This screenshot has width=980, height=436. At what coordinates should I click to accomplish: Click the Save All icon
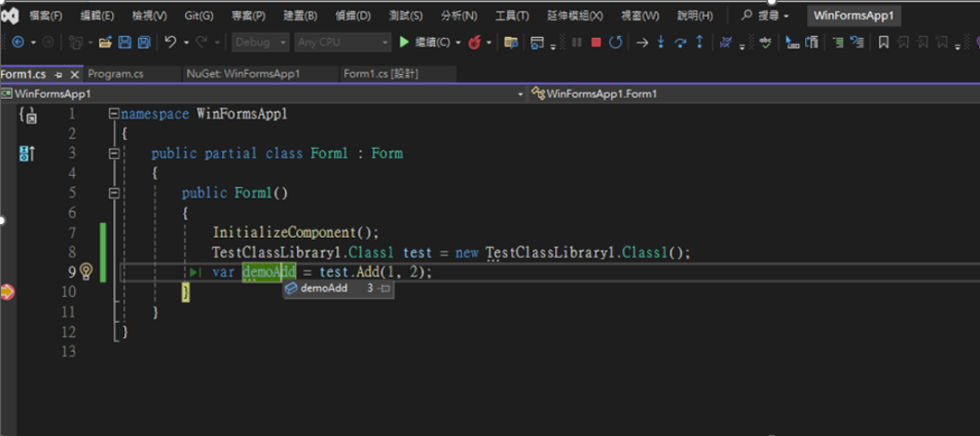click(143, 43)
